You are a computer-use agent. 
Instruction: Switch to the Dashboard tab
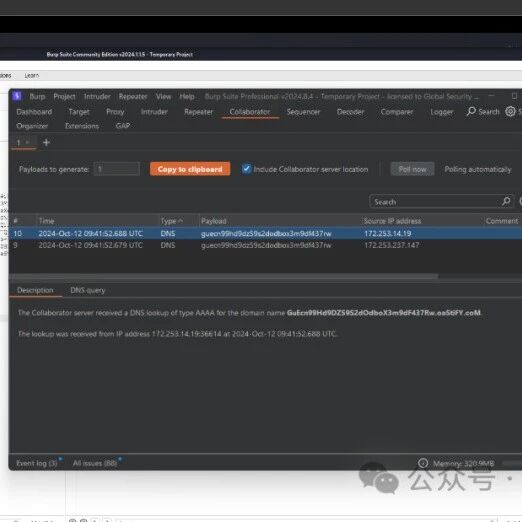(x=34, y=112)
